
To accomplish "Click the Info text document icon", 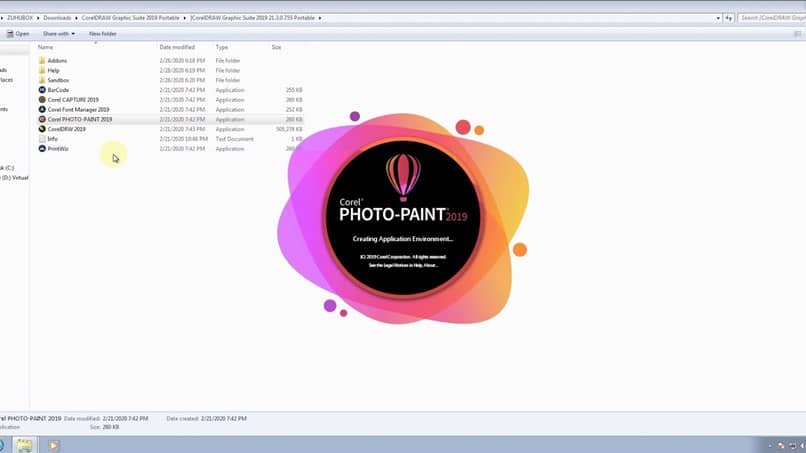I will point(42,139).
